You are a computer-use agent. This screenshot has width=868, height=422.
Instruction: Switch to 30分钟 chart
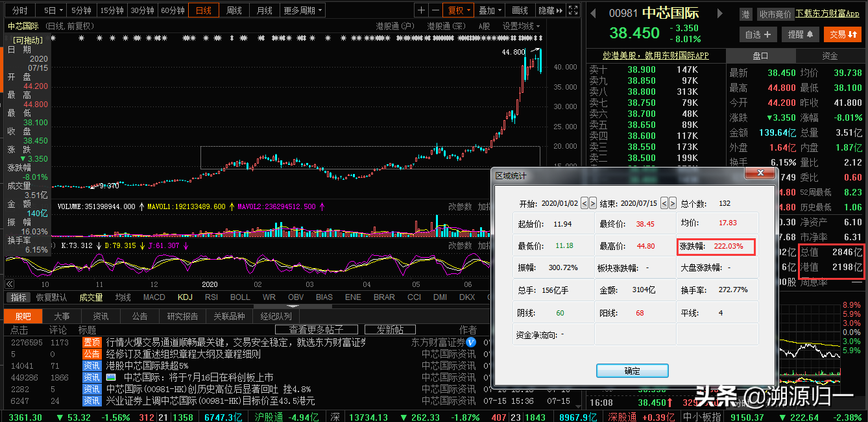pyautogui.click(x=142, y=10)
